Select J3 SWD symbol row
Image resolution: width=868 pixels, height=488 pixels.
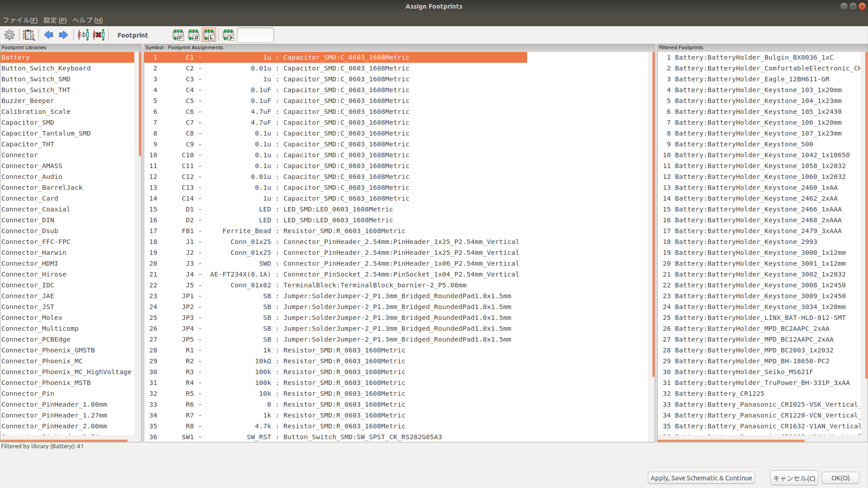click(335, 263)
